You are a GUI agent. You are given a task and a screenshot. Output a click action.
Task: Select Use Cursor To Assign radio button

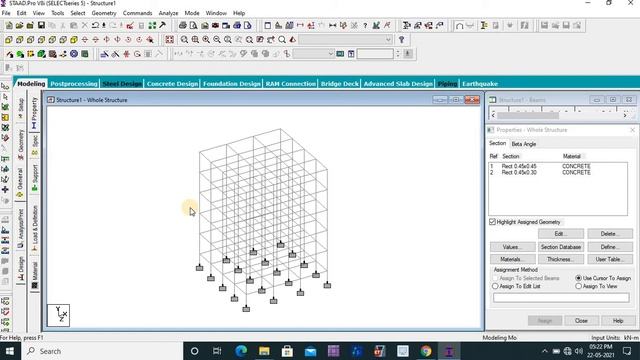pos(578,278)
